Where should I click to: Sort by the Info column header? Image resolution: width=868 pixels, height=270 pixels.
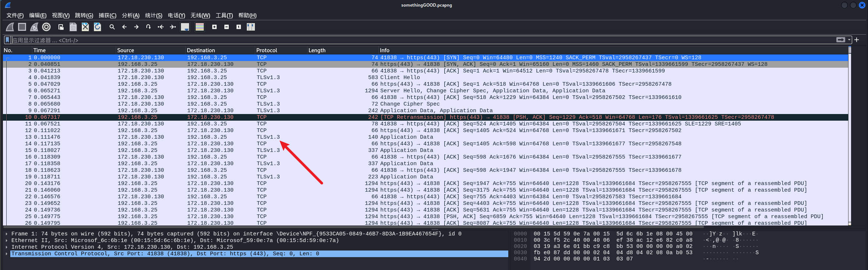[613, 50]
